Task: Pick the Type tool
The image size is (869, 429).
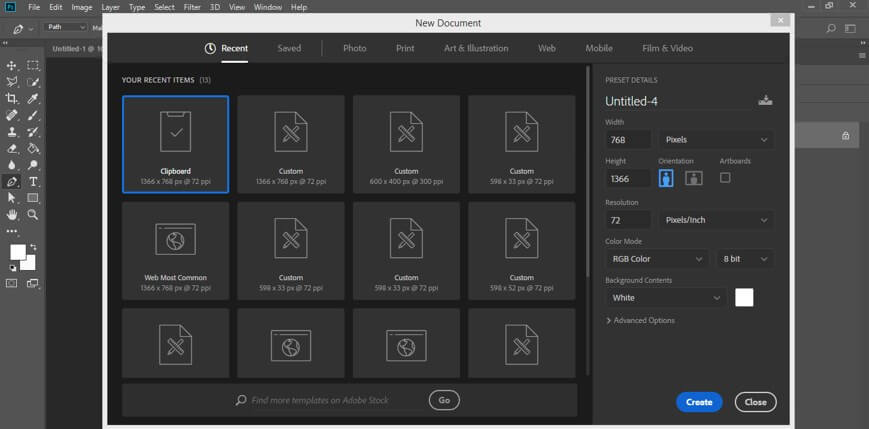Action: click(x=33, y=182)
